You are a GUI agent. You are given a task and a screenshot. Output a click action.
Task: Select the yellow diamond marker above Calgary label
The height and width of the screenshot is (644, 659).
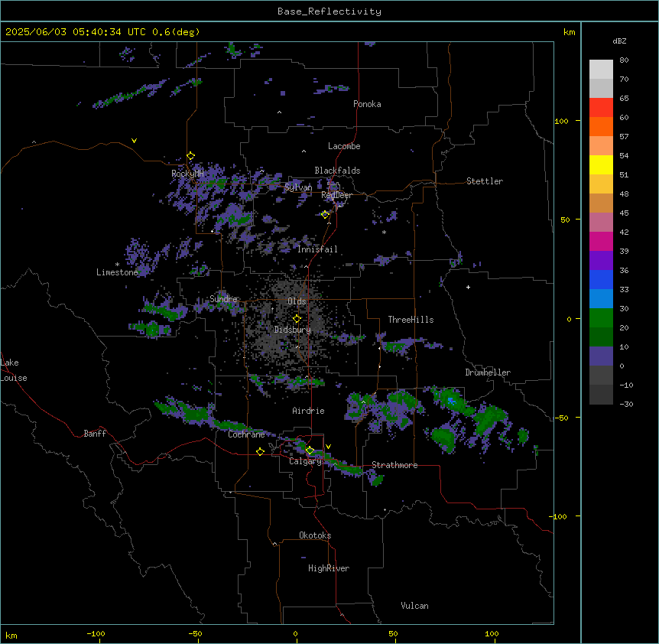click(310, 450)
